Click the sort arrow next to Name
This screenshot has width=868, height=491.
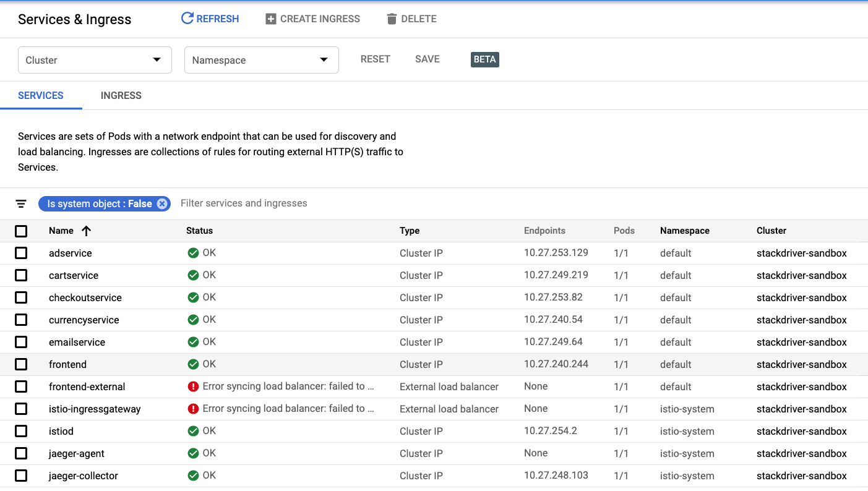click(x=86, y=231)
